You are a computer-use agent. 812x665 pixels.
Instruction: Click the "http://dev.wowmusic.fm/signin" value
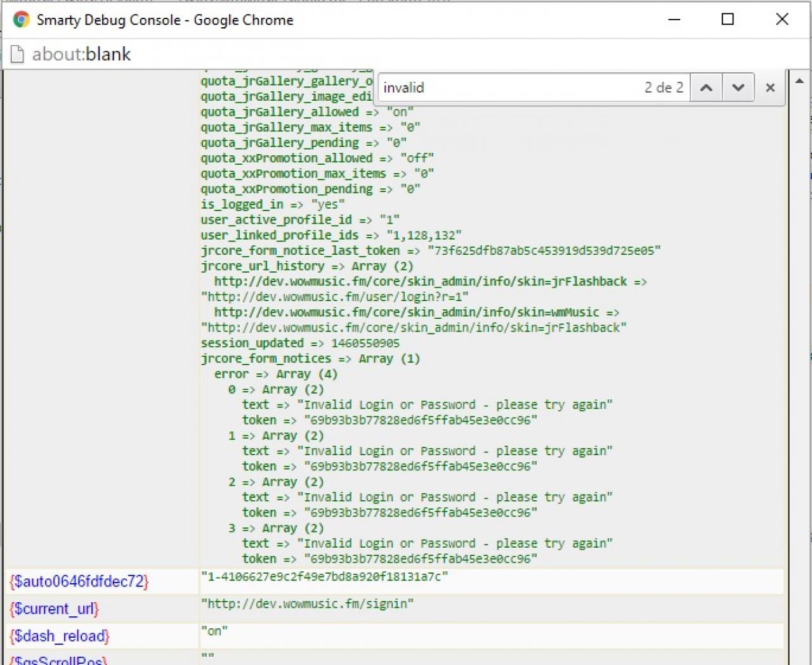307,604
